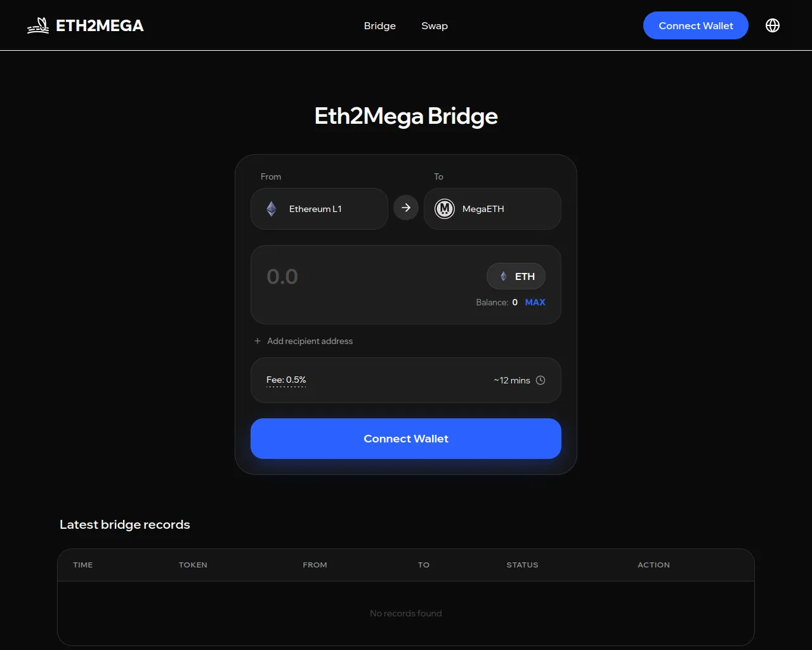Open the globe language selector

pos(773,25)
